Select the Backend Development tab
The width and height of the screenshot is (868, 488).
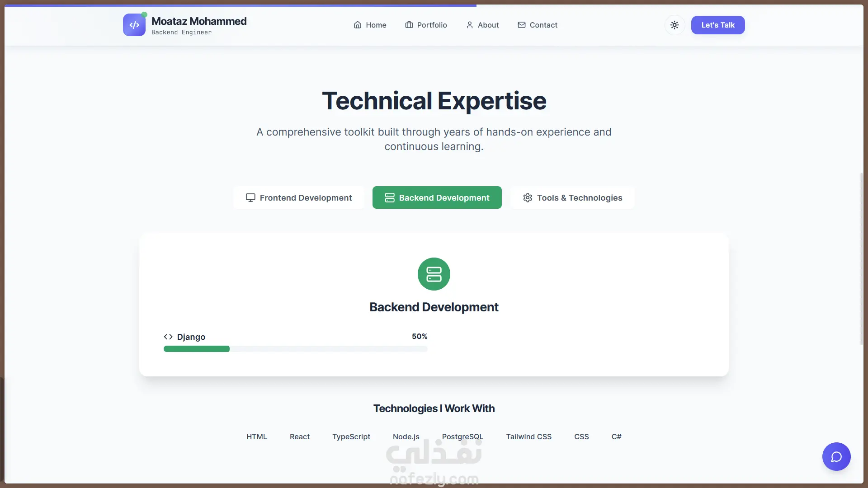437,197
